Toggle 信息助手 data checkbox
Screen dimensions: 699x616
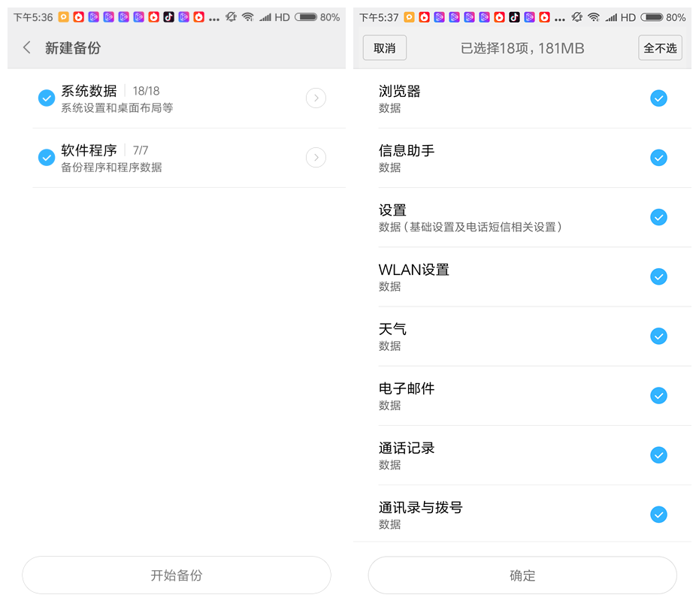[658, 158]
